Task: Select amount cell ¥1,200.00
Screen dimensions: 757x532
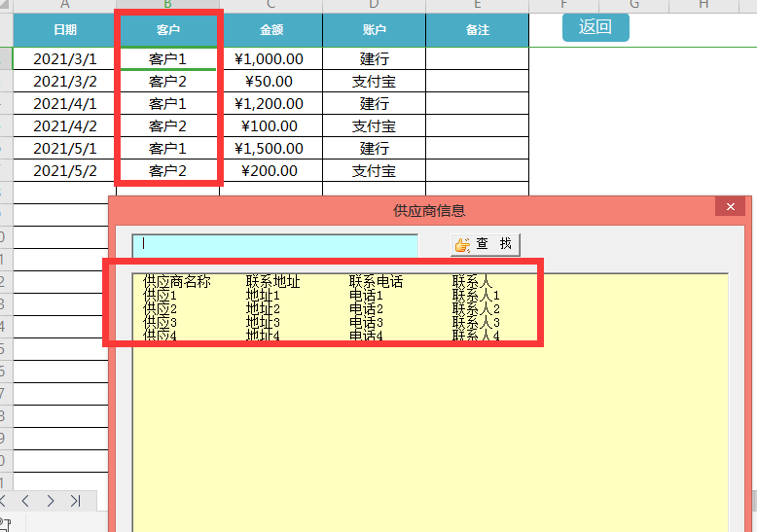Action: click(x=270, y=103)
